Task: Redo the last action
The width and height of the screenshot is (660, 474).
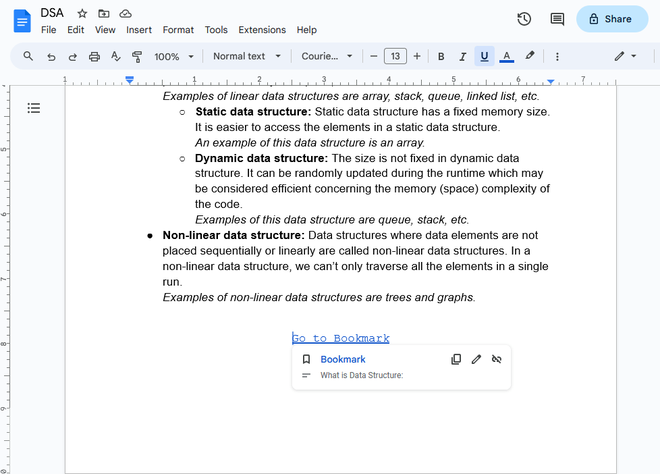Action: [x=73, y=56]
